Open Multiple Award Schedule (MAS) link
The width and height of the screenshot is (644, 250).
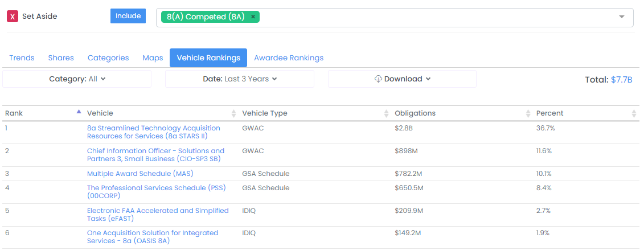(140, 174)
